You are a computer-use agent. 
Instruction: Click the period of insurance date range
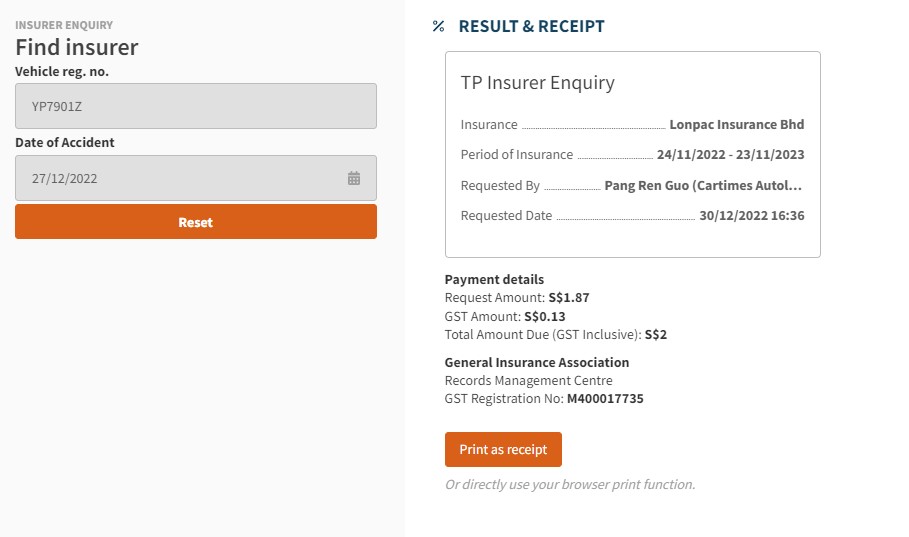pos(730,155)
